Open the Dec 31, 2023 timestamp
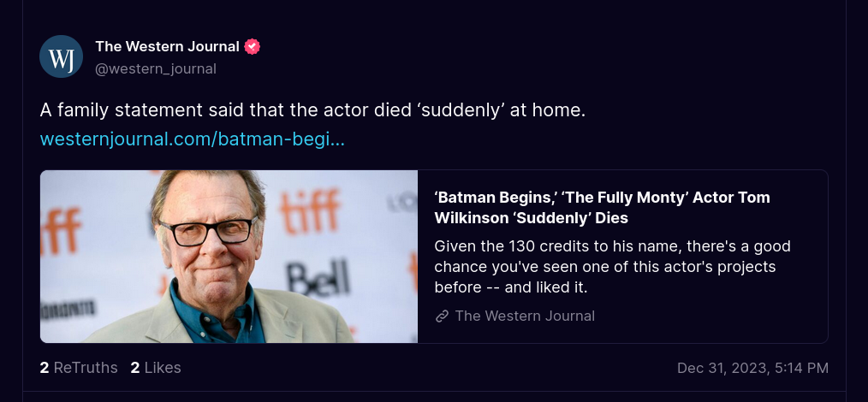The width and height of the screenshot is (868, 402). [752, 368]
